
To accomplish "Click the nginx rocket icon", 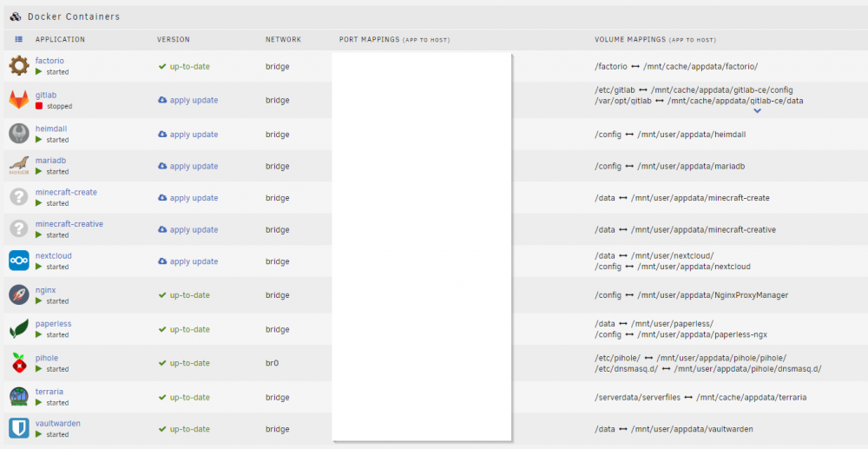I will [19, 295].
